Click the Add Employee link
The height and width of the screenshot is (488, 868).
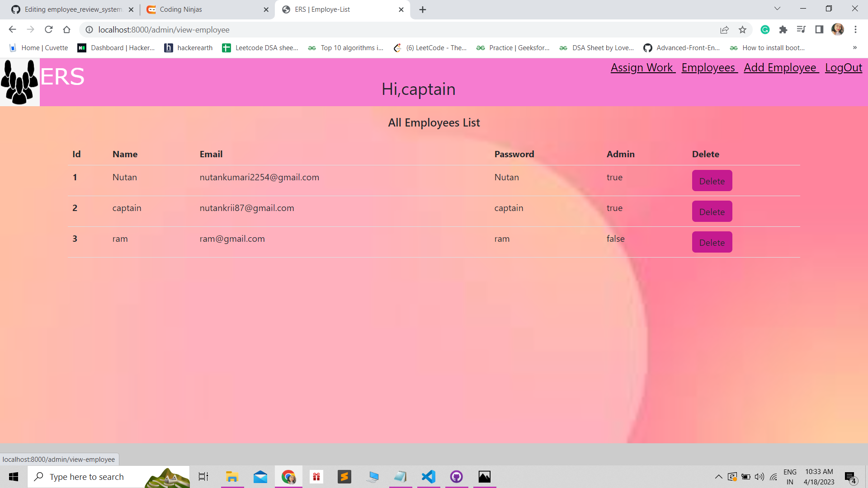click(781, 68)
